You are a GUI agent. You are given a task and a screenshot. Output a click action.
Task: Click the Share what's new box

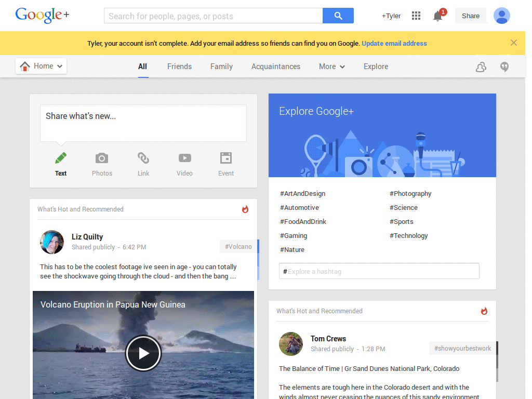(143, 123)
